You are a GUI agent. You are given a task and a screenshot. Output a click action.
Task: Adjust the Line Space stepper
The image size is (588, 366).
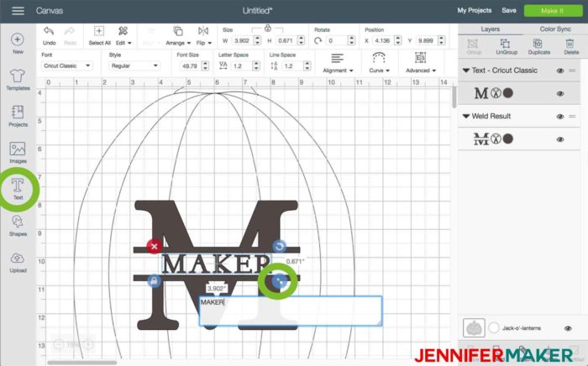pyautogui.click(x=307, y=66)
